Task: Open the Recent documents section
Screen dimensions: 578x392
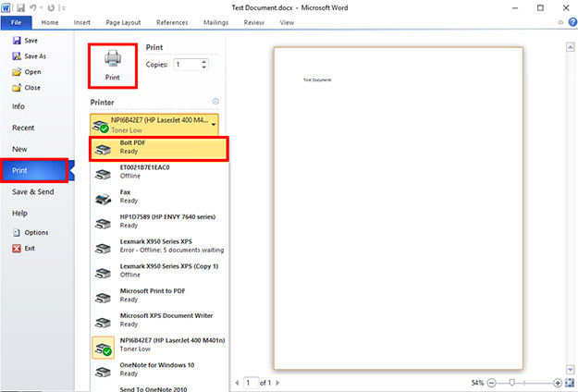Action: (23, 128)
